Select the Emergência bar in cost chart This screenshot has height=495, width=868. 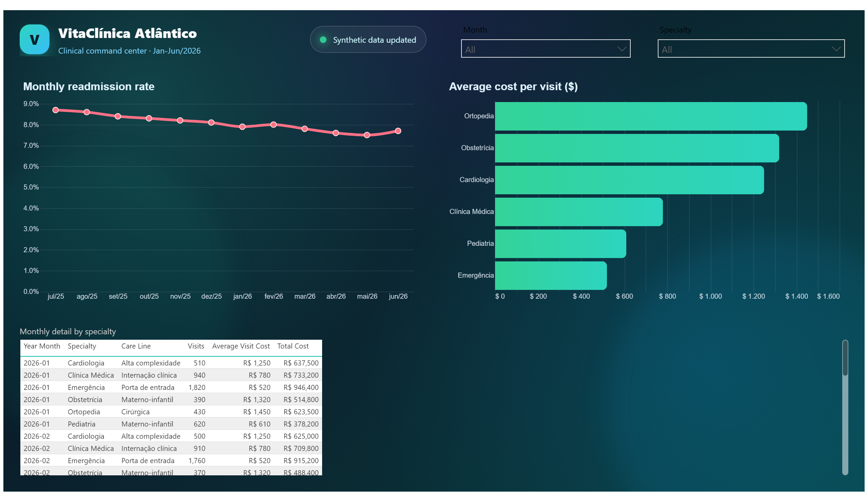(x=550, y=275)
